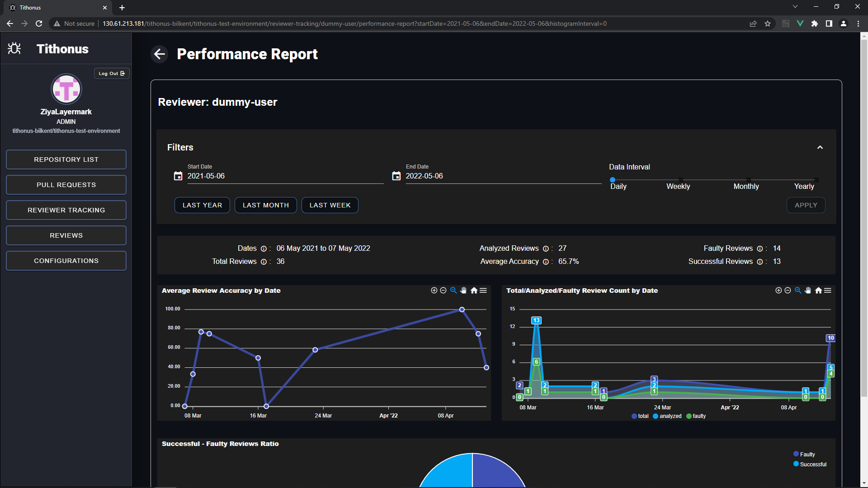Click zoom-in icon on Average Review Accuracy chart
The width and height of the screenshot is (868, 488).
[434, 291]
